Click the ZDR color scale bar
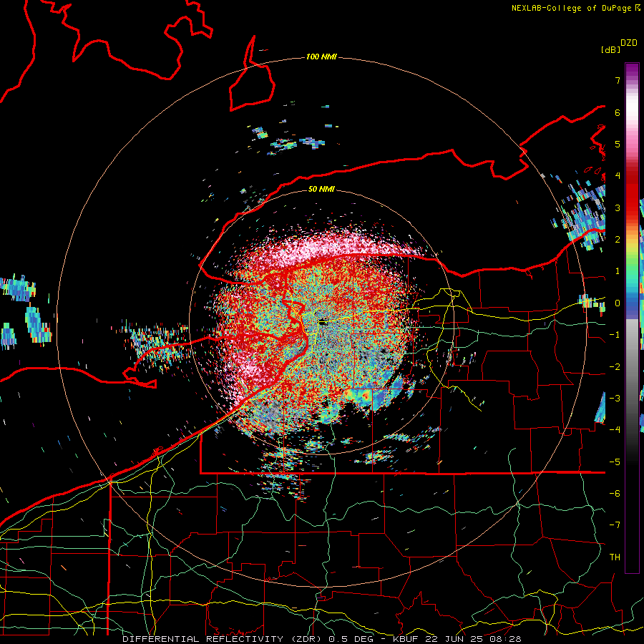The height and width of the screenshot is (644, 644). tap(632, 318)
